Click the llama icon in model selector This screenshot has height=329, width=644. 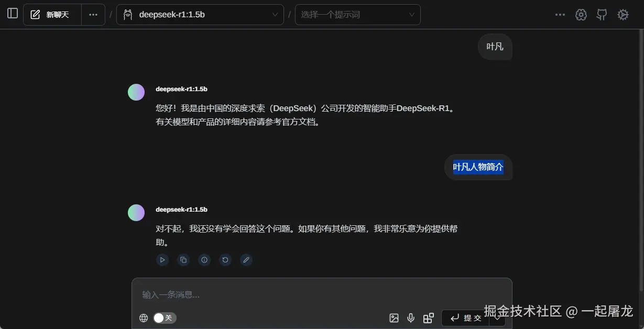tap(128, 15)
